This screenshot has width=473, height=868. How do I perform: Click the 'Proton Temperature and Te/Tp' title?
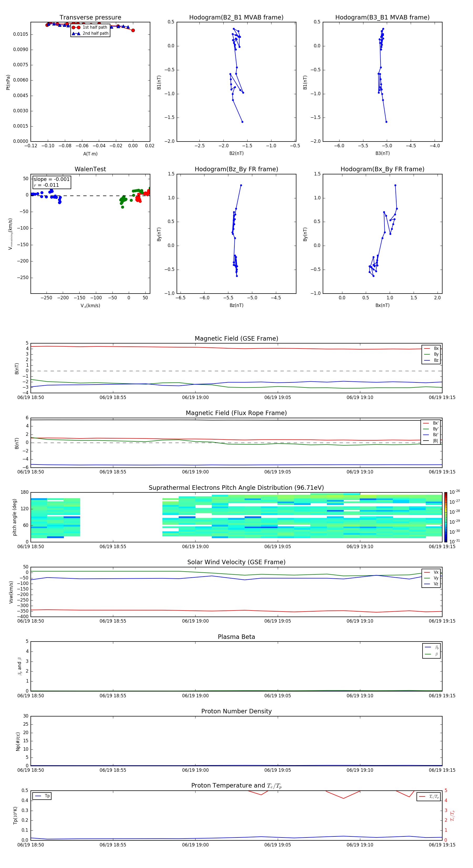pyautogui.click(x=236, y=786)
